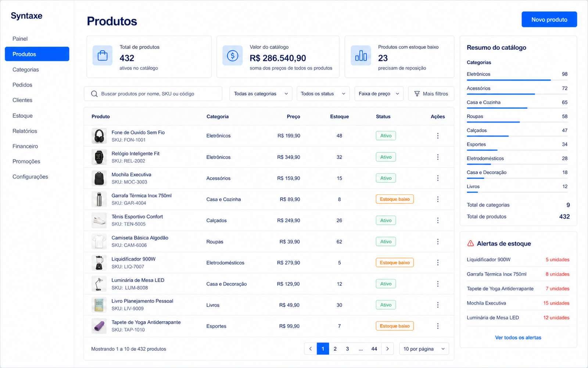
Task: Click the dollar icon in Valor do catálogo
Action: coord(233,56)
